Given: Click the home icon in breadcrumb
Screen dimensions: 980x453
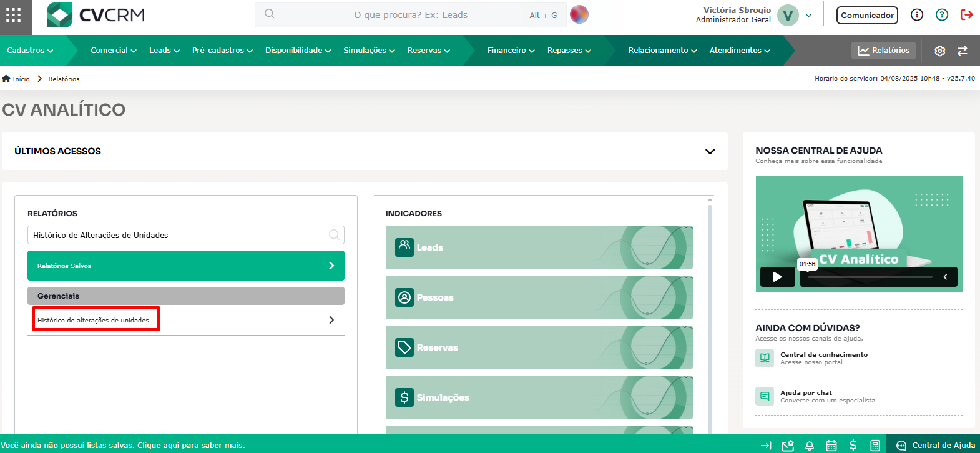Looking at the screenshot, I should coord(6,79).
